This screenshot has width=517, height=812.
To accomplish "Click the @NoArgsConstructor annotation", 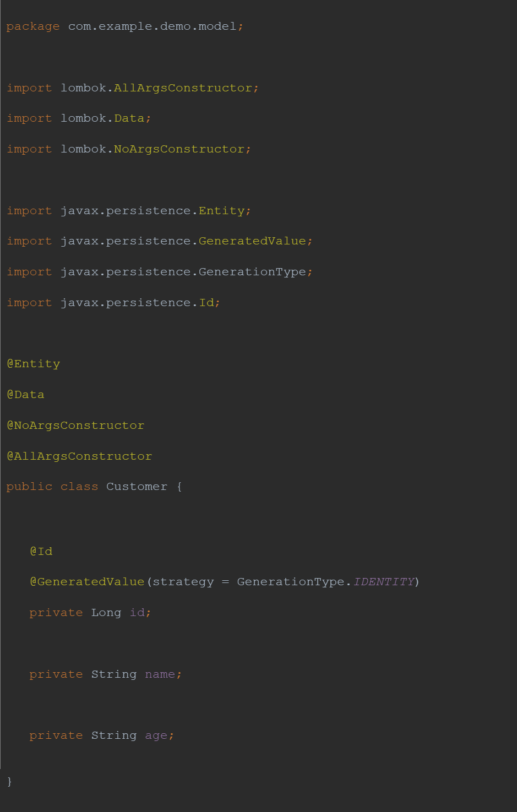I will tap(75, 426).
